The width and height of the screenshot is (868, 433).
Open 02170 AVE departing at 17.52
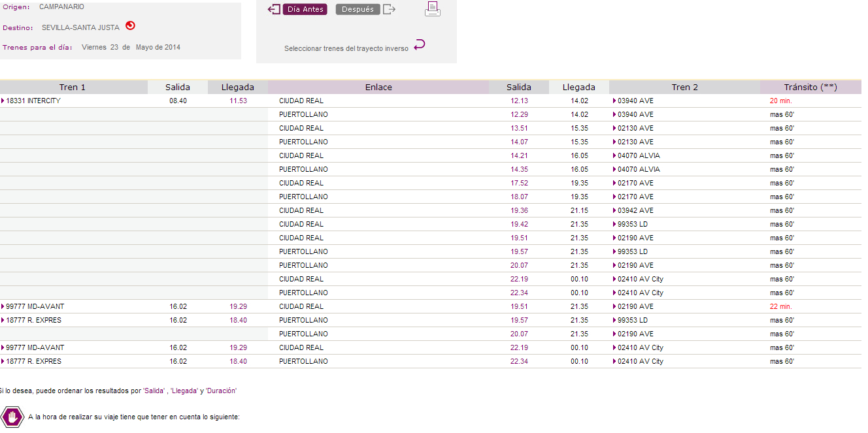(635, 183)
